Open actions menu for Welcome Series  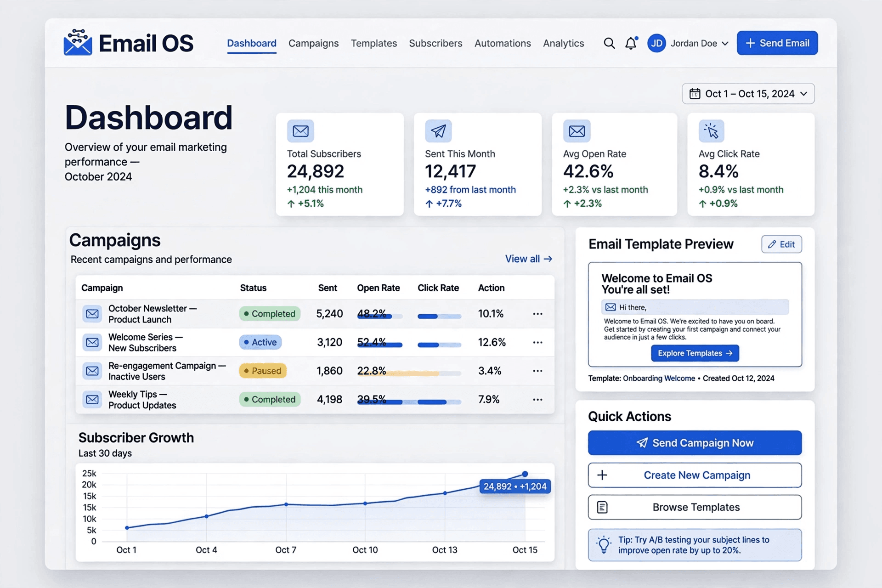point(537,342)
